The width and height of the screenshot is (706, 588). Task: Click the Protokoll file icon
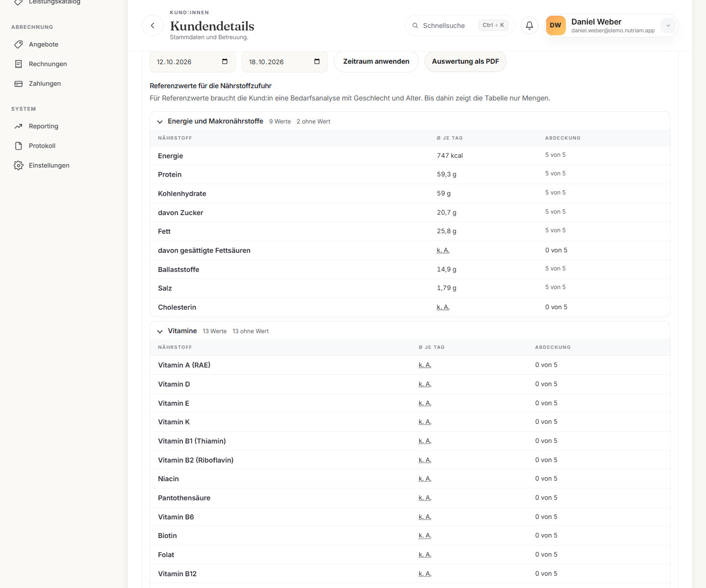[x=19, y=146]
